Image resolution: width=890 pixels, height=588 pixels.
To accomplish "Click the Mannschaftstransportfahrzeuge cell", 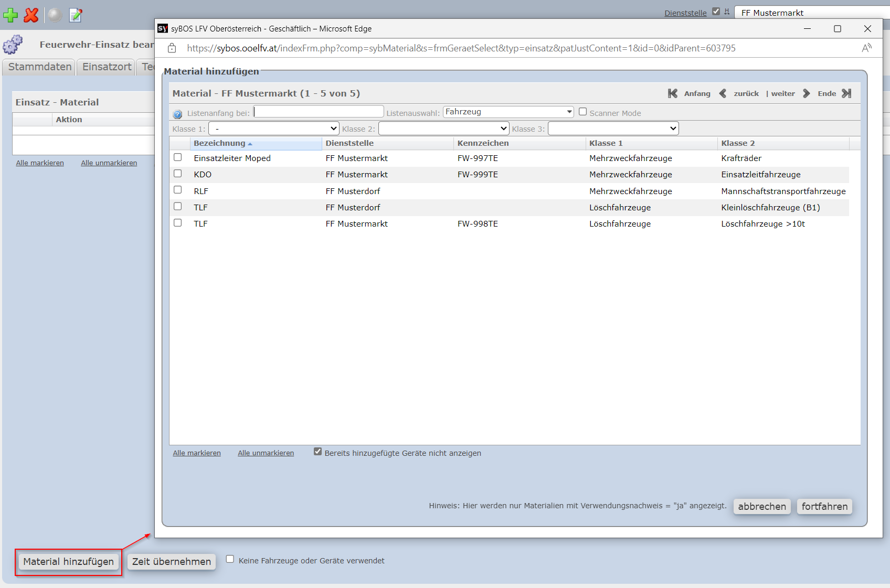I will pos(783,191).
